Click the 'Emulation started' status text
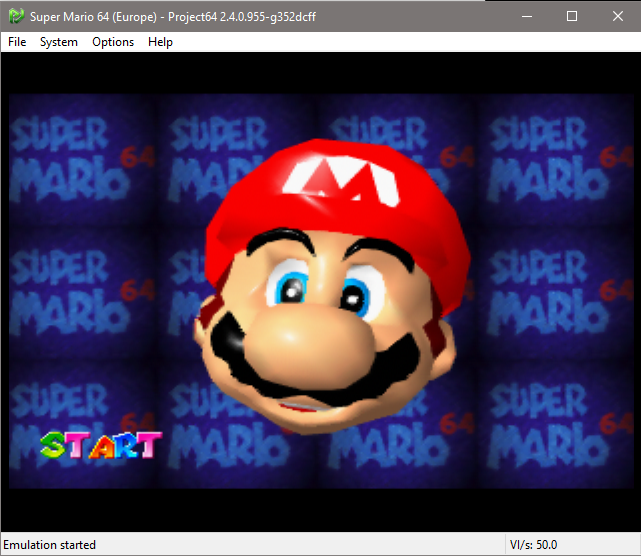The image size is (641, 556). [49, 545]
